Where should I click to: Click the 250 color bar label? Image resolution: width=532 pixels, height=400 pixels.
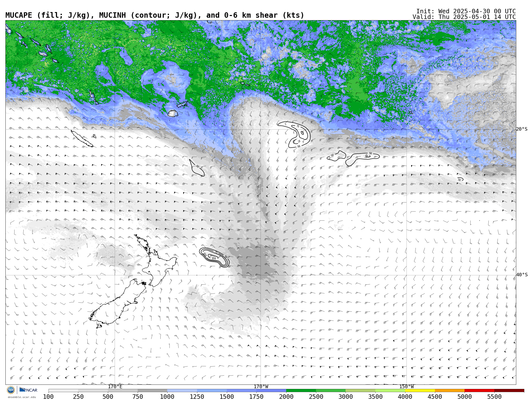point(78,397)
